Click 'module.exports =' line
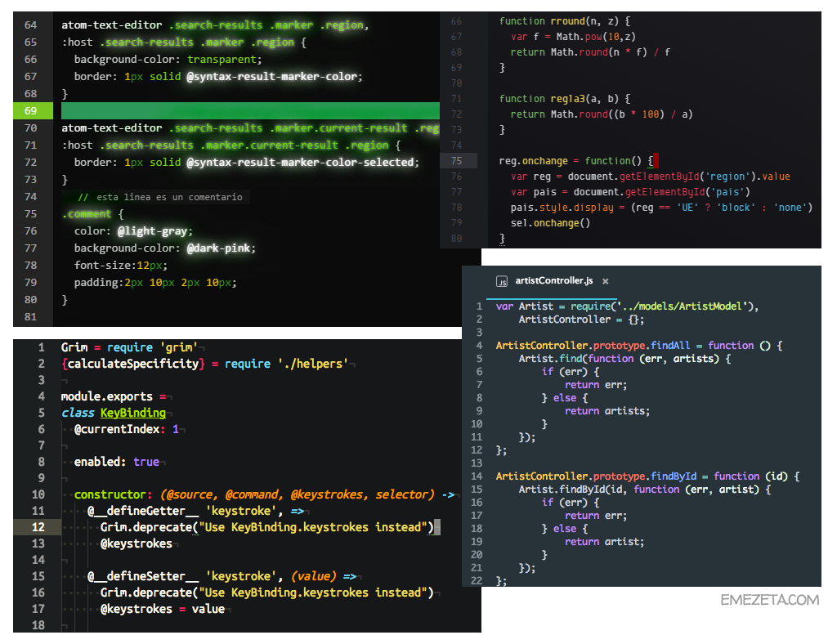This screenshot has height=644, width=837. 113,396
